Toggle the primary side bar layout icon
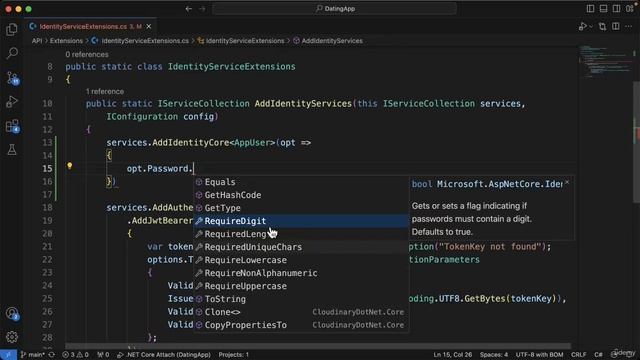Image resolution: width=640 pixels, height=360 pixels. click(590, 9)
